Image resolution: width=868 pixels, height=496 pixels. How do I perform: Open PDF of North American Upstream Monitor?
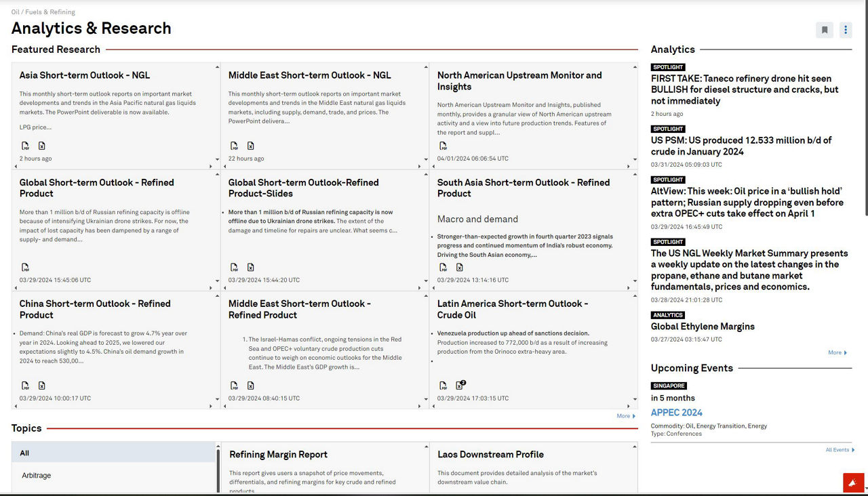tap(443, 146)
